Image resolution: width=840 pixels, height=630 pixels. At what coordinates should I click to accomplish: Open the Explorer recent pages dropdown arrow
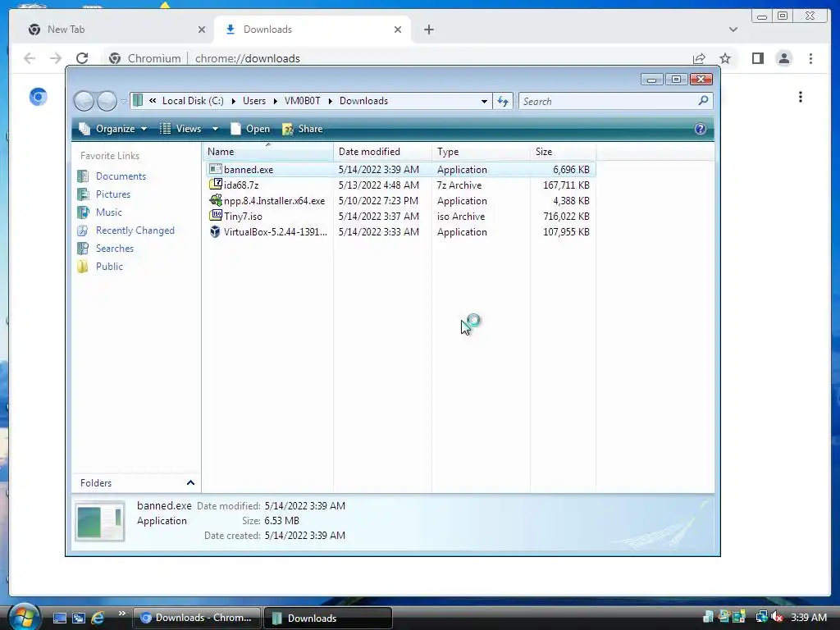(124, 101)
